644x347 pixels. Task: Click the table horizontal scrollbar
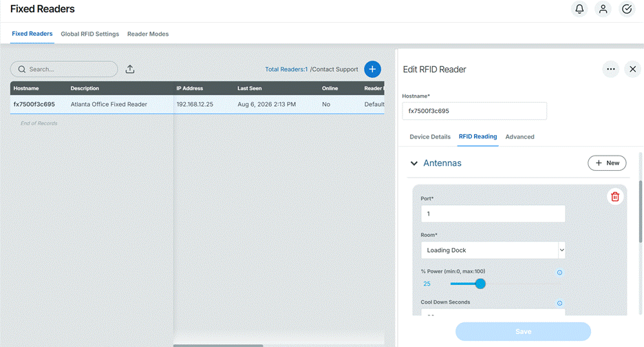pos(218,346)
